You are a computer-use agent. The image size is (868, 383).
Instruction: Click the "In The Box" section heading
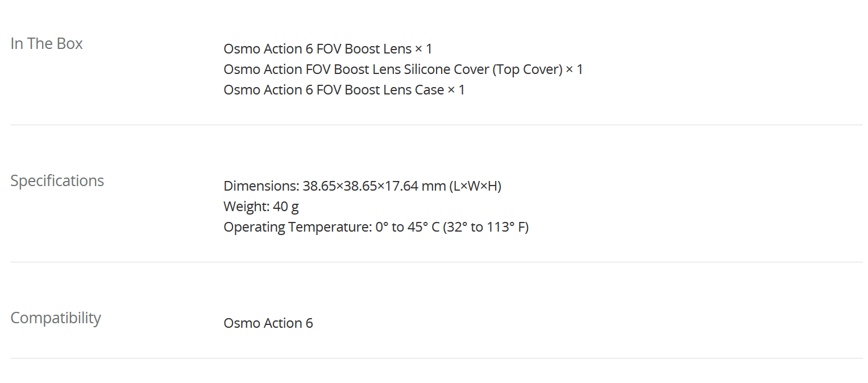pyautogui.click(x=47, y=44)
